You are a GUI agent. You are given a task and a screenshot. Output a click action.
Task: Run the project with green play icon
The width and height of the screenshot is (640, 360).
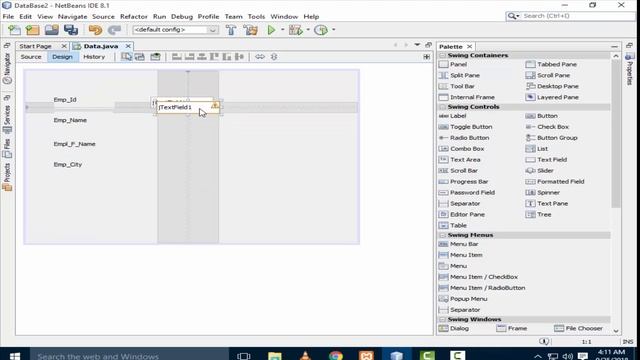coord(271,30)
